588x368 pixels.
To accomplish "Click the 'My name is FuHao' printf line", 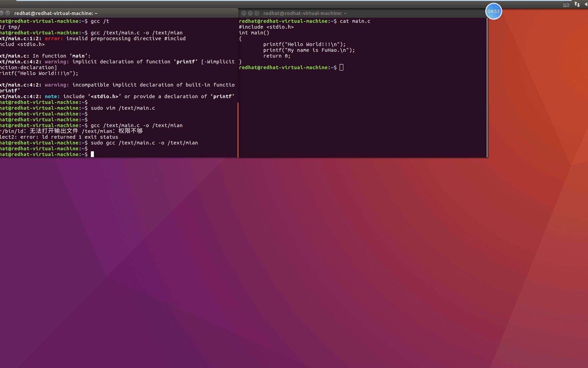I will (x=309, y=50).
